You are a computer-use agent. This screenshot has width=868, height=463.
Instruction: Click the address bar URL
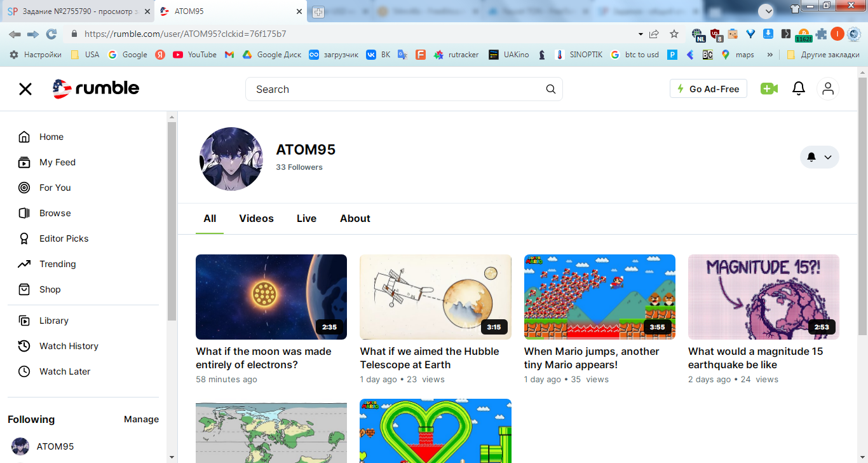point(185,34)
